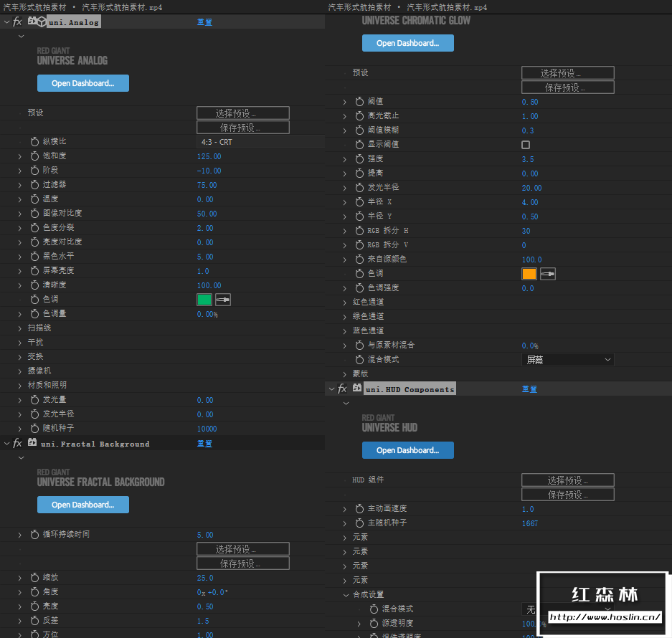Click 保存预设 button under Chromatic Glow

point(568,87)
